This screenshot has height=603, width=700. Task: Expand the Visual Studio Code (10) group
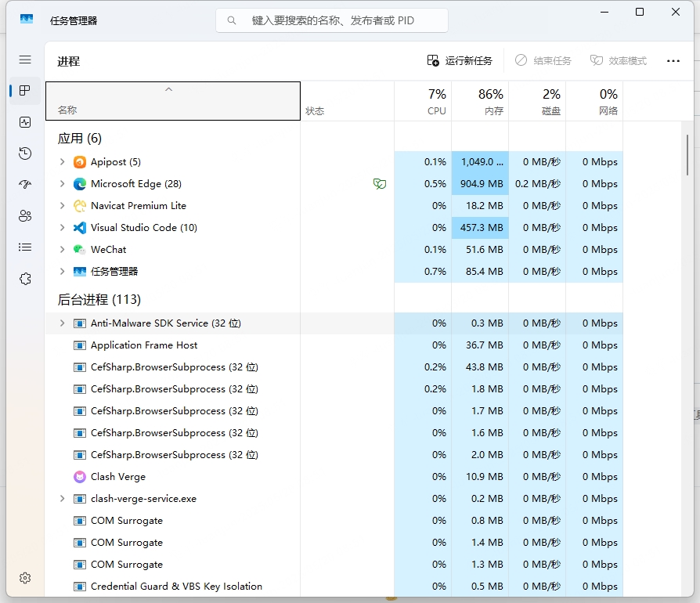62,227
